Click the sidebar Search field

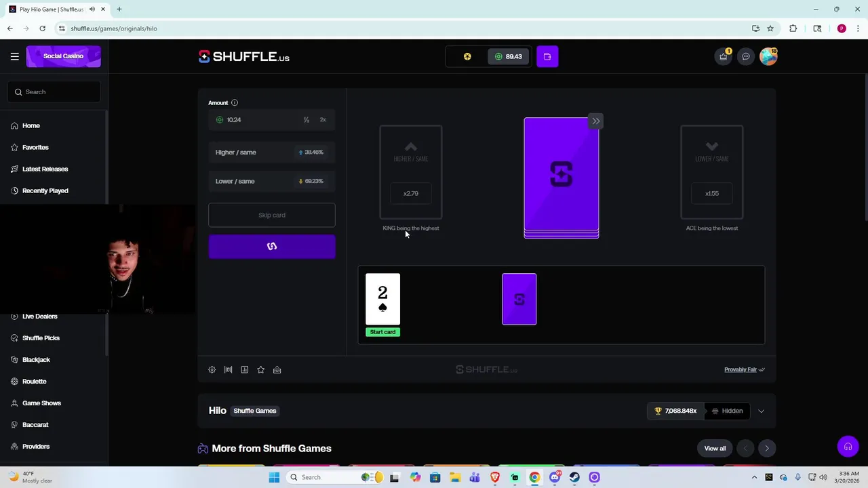coord(54,91)
